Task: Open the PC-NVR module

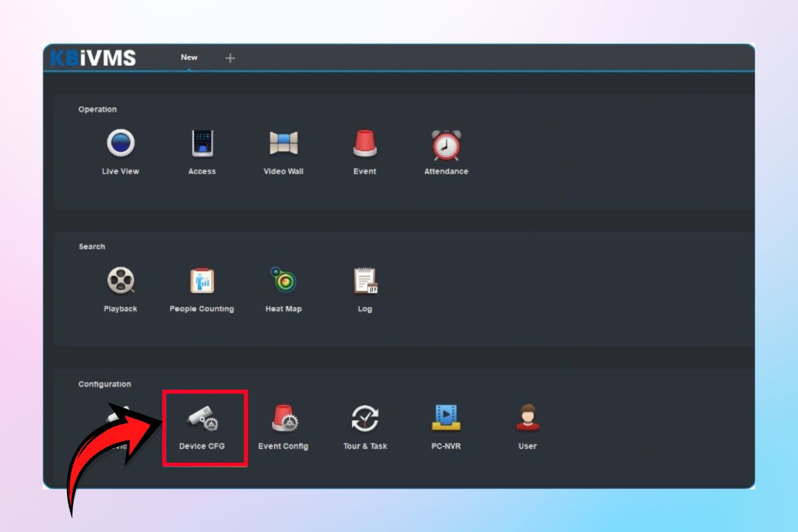Action: (446, 419)
